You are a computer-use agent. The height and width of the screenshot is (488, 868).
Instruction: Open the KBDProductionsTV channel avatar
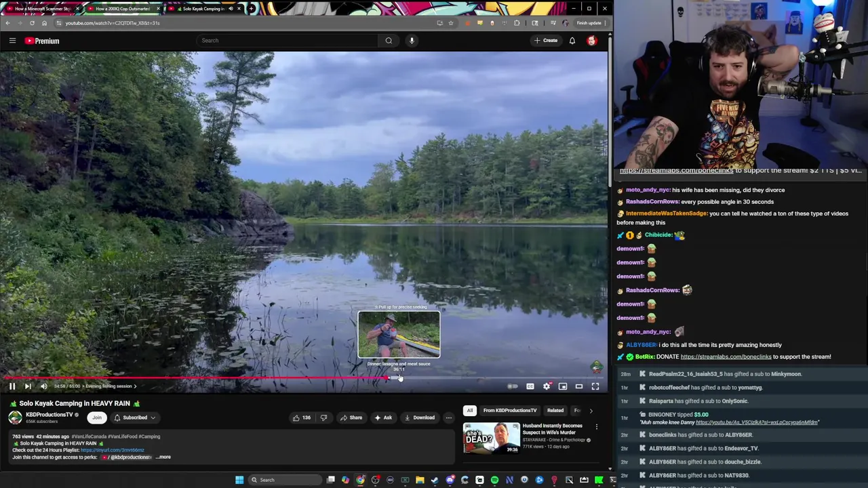pyautogui.click(x=15, y=418)
